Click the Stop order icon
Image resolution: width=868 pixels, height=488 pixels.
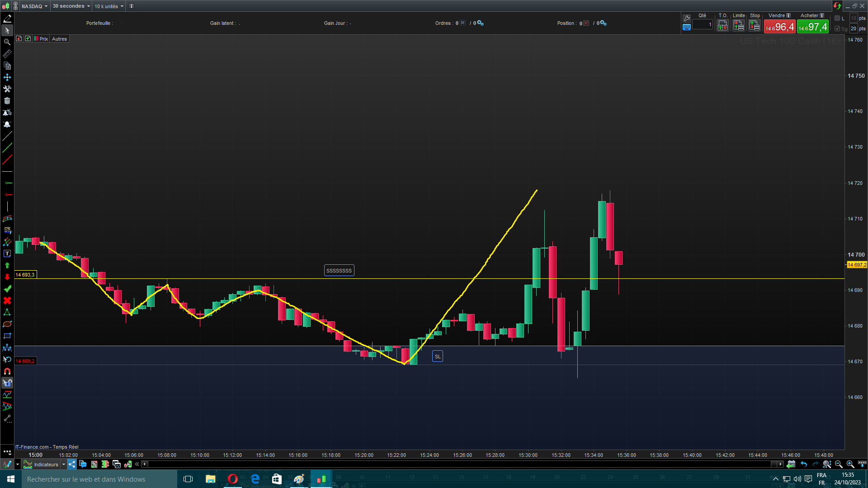tap(755, 25)
